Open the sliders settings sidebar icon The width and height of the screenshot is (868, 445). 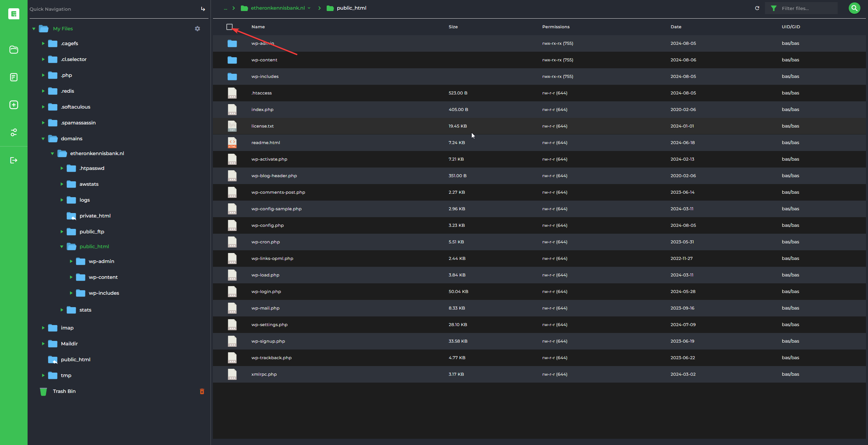(x=14, y=132)
